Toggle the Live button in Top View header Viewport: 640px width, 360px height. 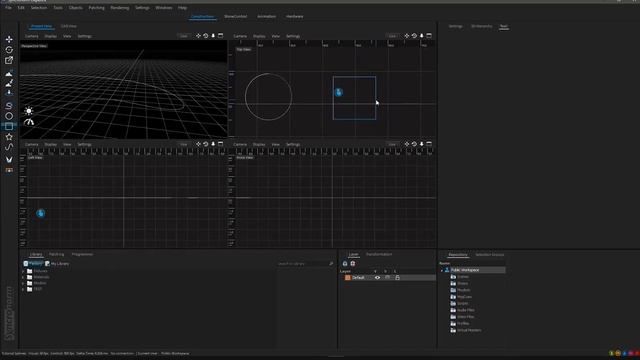tap(392, 36)
